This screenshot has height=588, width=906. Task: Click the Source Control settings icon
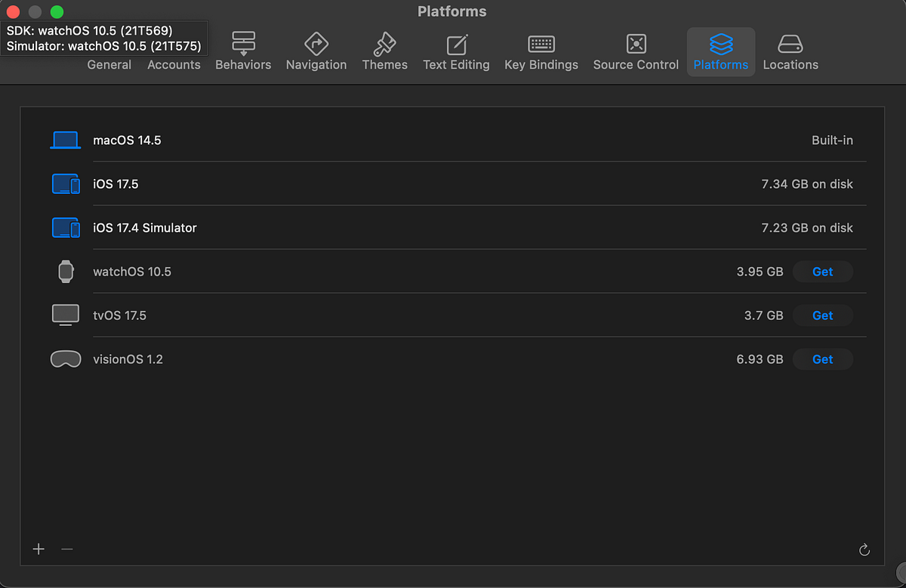(635, 44)
